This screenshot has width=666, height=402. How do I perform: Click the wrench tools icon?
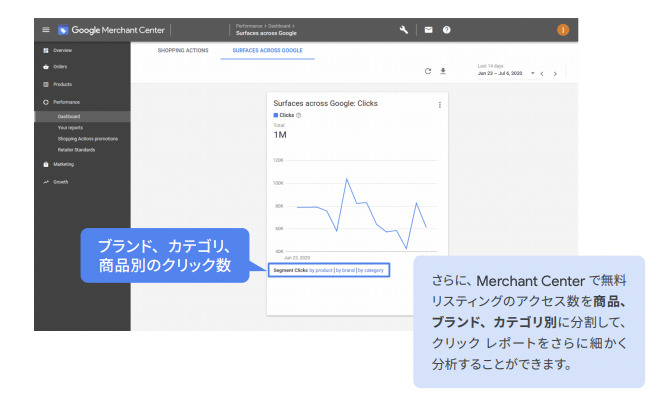coord(404,30)
